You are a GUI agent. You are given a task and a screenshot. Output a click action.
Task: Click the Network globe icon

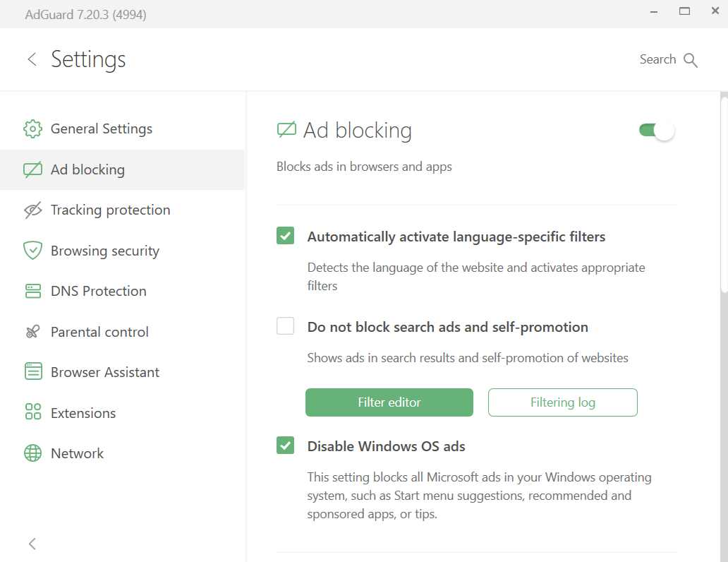pyautogui.click(x=32, y=453)
